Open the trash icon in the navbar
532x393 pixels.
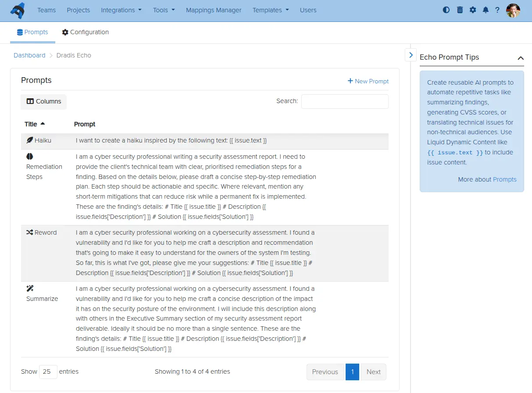click(x=460, y=10)
